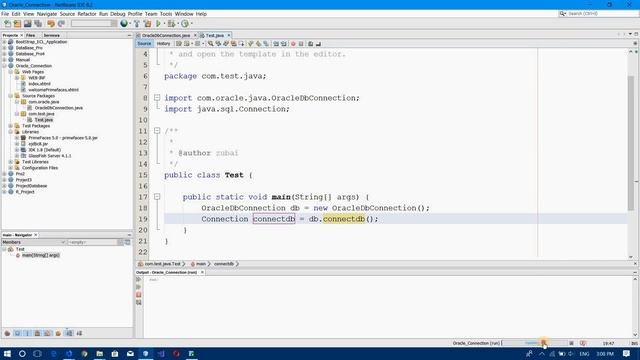Open the Members dropdown in Navigator
The width and height of the screenshot is (640, 360).
point(34,242)
